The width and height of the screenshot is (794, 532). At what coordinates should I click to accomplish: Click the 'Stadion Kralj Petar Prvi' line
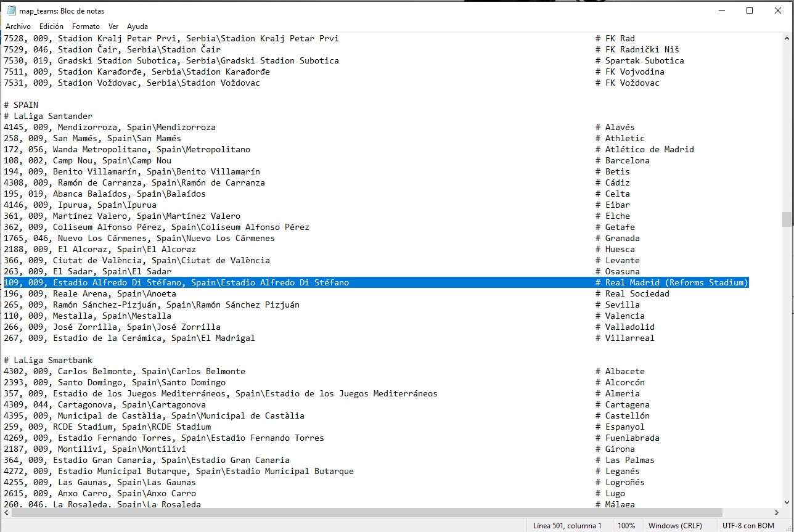pyautogui.click(x=171, y=38)
